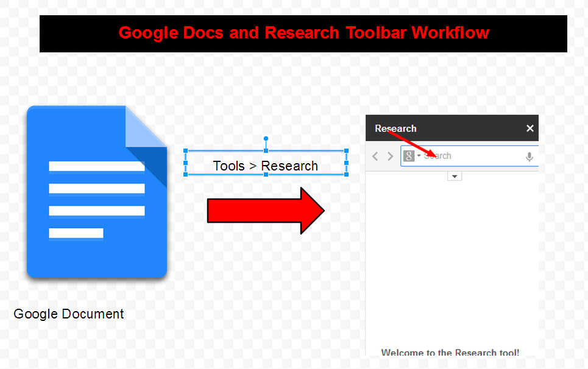The height and width of the screenshot is (369, 588).
Task: Click the rotation handle above the text box
Action: (266, 139)
